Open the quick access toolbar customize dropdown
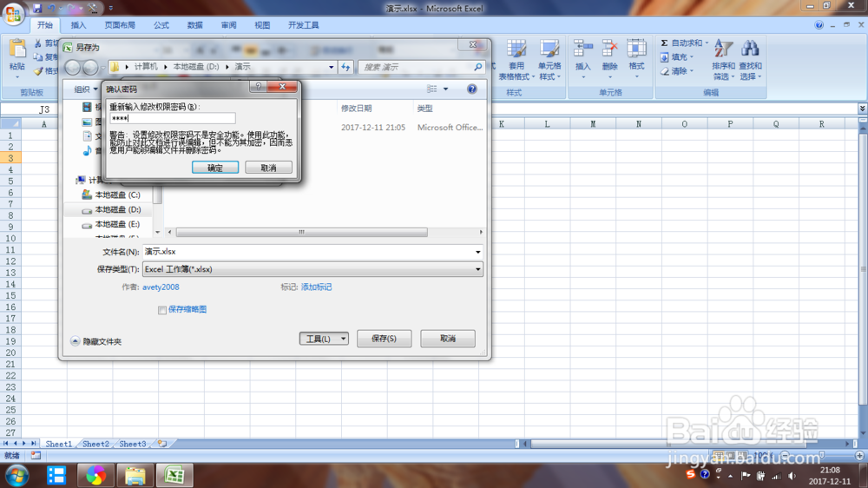This screenshot has width=868, height=488. tap(111, 9)
